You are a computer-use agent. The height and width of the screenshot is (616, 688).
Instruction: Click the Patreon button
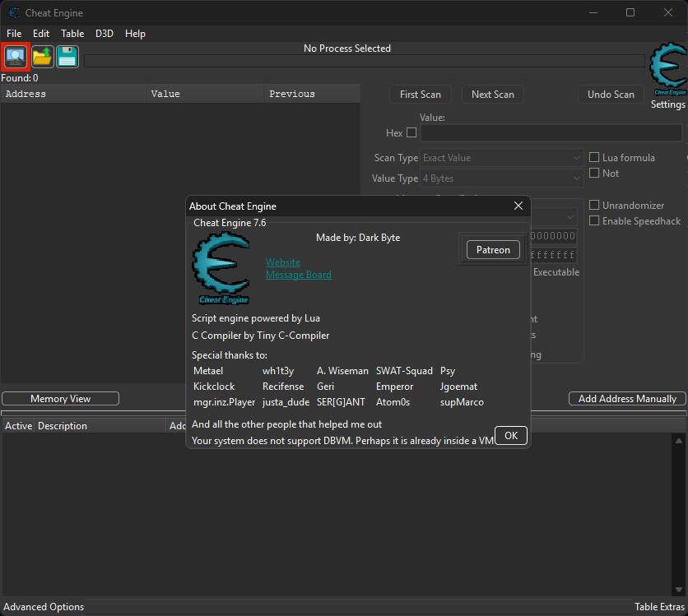(x=493, y=250)
